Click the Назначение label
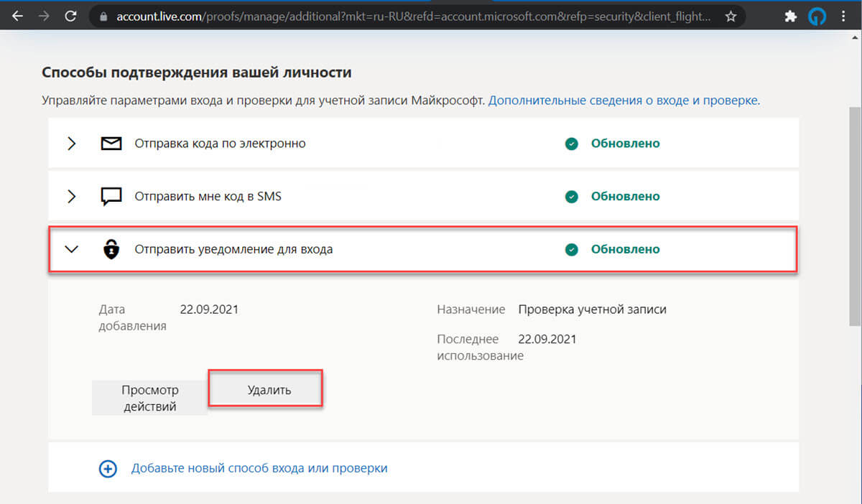The height and width of the screenshot is (504, 862). (471, 309)
